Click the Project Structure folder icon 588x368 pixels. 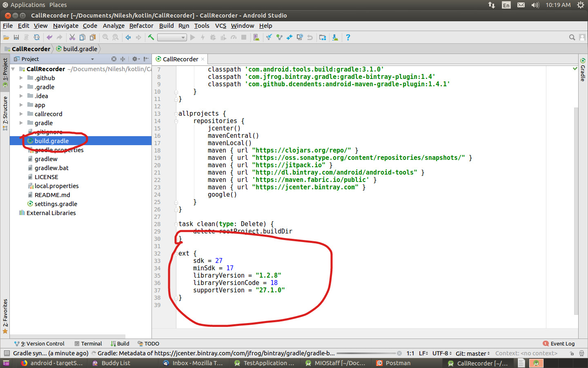(323, 37)
